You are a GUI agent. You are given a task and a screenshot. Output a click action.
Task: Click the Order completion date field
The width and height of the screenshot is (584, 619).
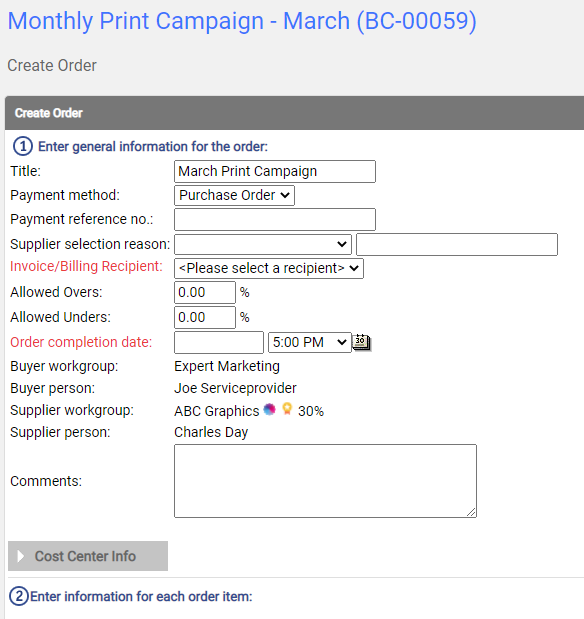[x=219, y=342]
